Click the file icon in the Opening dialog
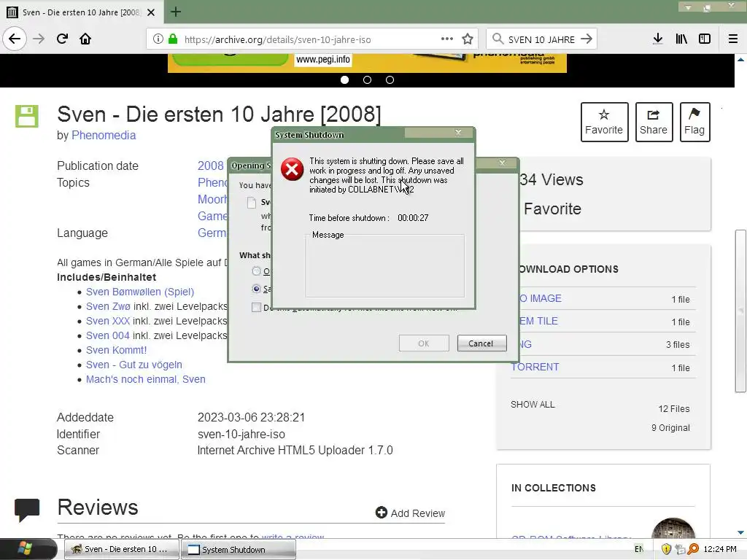 [x=252, y=203]
